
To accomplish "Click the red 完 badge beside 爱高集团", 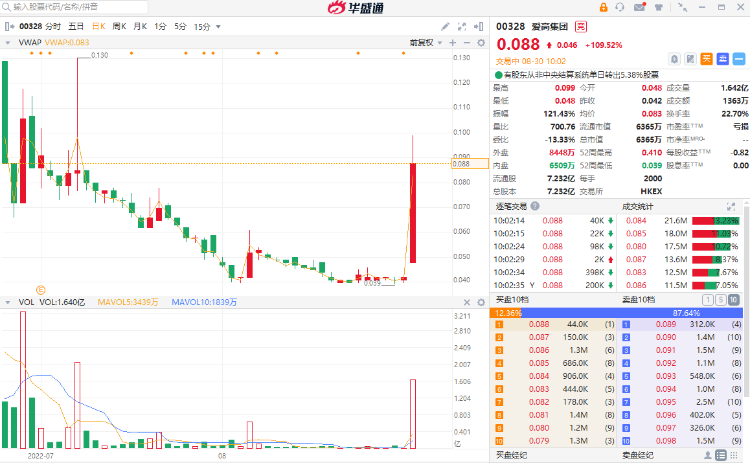I will point(581,27).
